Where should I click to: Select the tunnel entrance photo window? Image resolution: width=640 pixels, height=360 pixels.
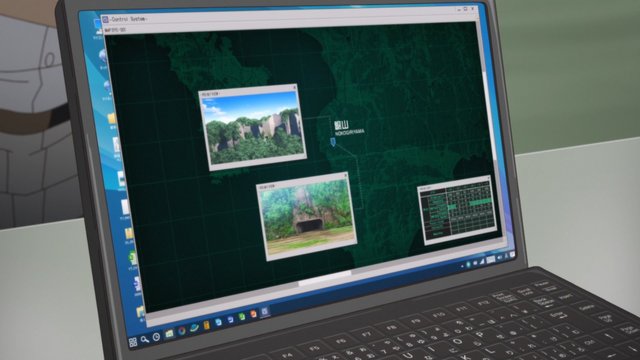coord(307,216)
